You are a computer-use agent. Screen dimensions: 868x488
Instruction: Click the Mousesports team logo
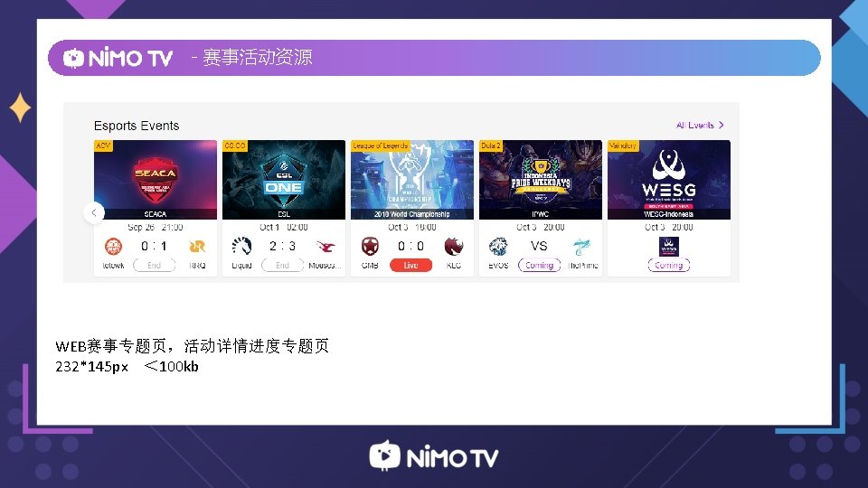point(325,246)
